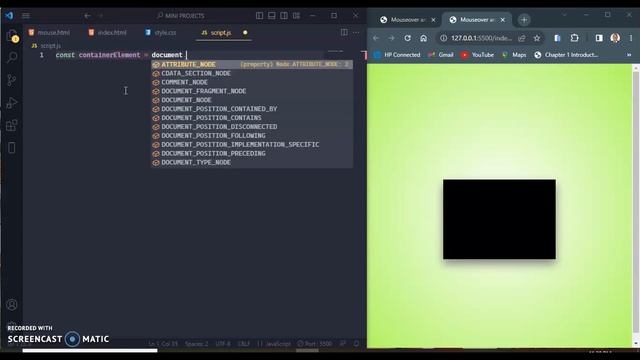Click the Ln, Col status bar entry
Viewport: 640px width, 360px height.
click(x=163, y=344)
